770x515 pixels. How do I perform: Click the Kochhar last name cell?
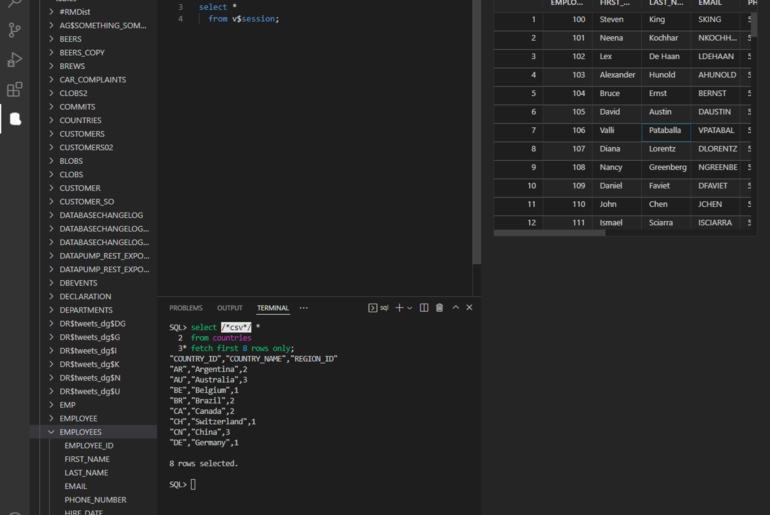pos(666,38)
